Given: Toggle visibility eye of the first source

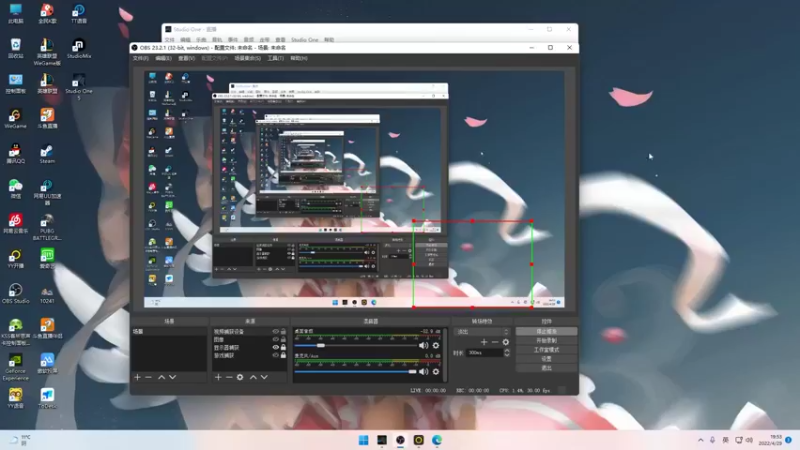Looking at the screenshot, I should coord(276,332).
